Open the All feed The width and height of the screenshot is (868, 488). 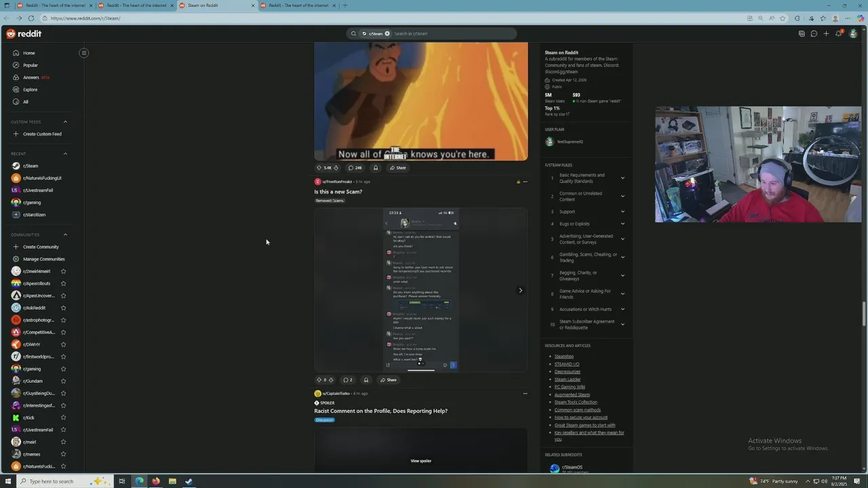26,102
